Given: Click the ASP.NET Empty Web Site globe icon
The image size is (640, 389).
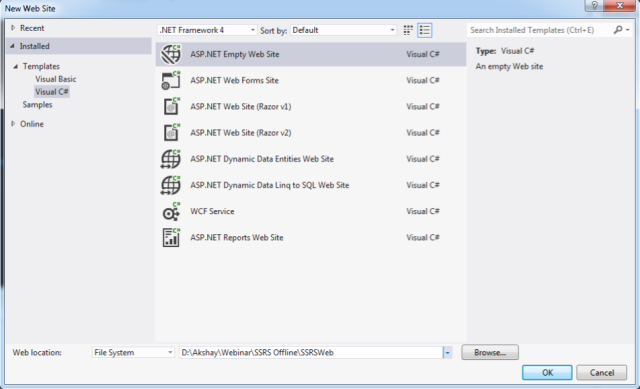Looking at the screenshot, I should pos(171,54).
